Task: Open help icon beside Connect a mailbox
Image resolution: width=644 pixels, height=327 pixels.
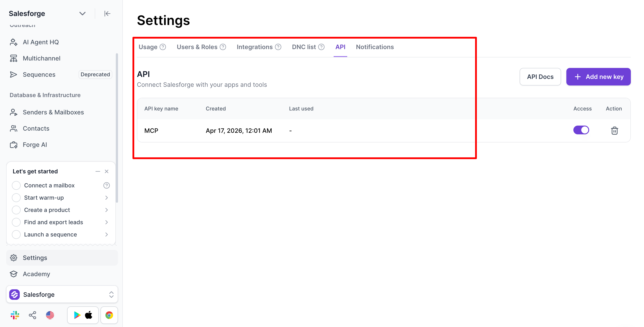Action: (107, 185)
